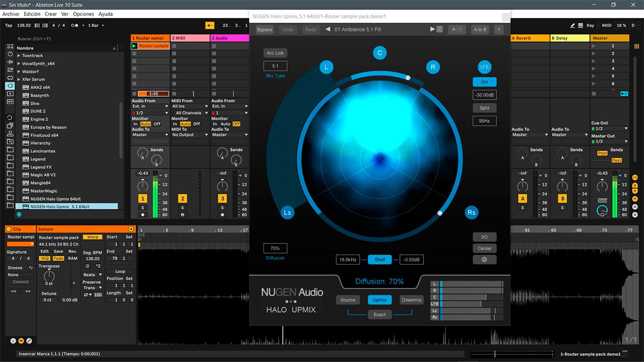Open the warp mode Beats dropdown

(92, 275)
